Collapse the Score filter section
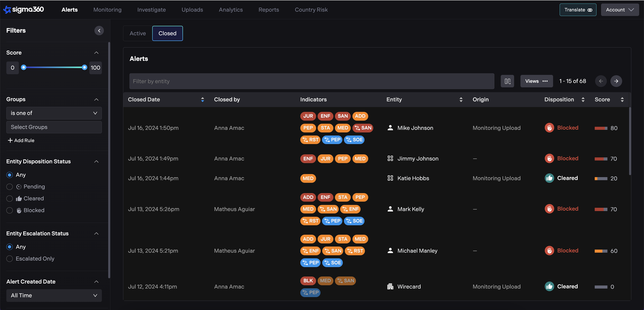This screenshot has height=310, width=644. 96,53
